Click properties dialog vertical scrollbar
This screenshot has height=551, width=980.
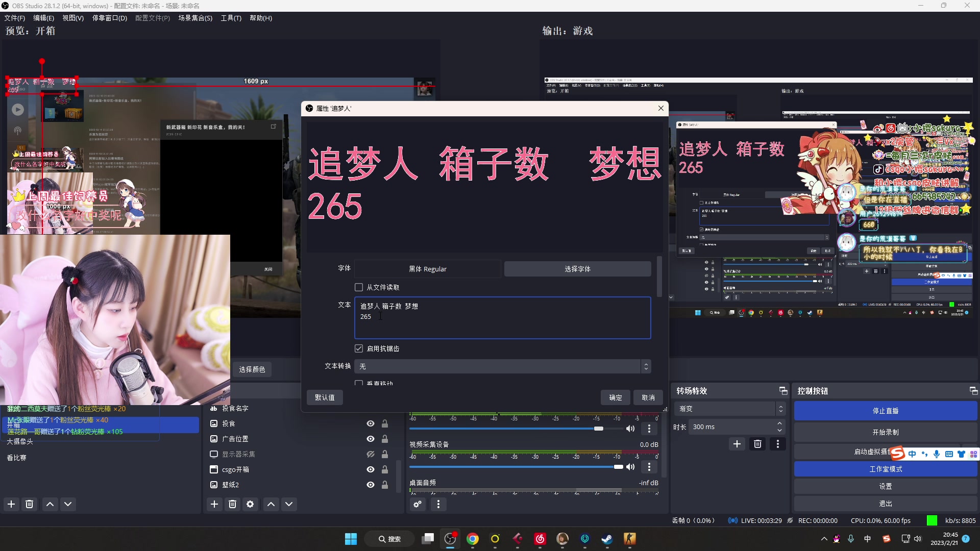coord(659,277)
